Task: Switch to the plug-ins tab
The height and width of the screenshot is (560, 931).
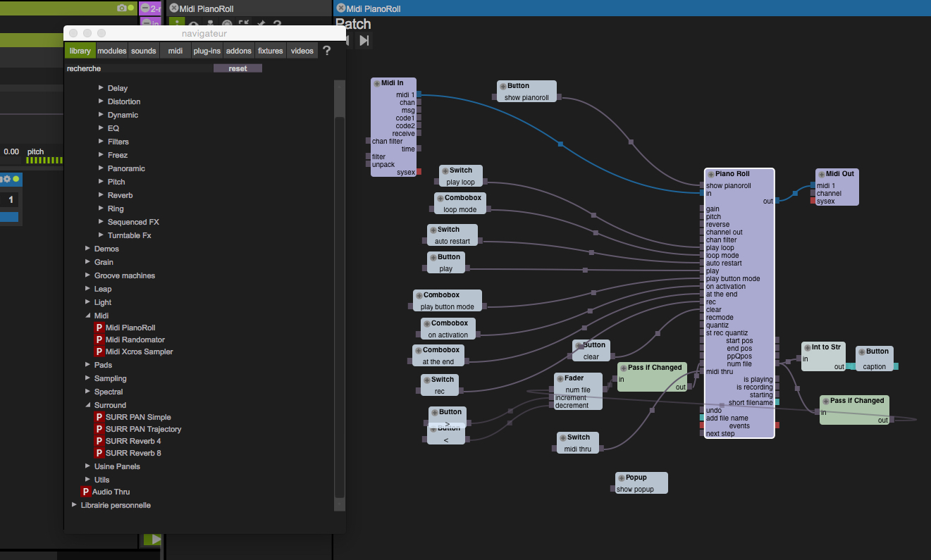Action: pyautogui.click(x=206, y=51)
